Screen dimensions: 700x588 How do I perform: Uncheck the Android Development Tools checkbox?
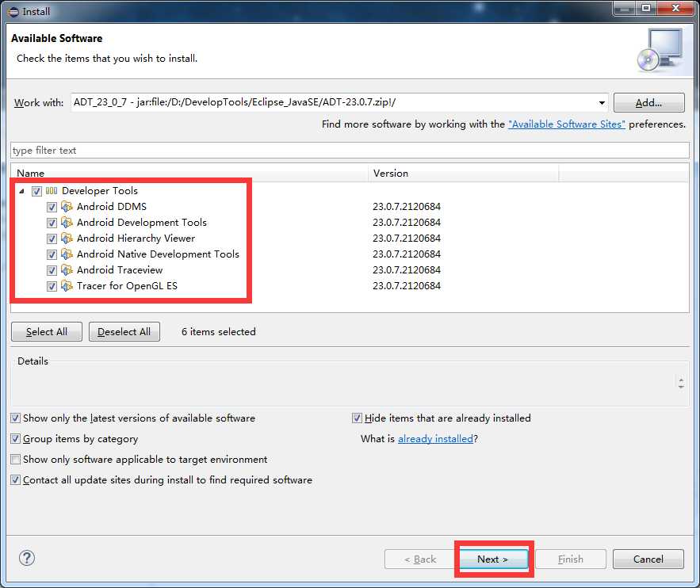coord(52,223)
